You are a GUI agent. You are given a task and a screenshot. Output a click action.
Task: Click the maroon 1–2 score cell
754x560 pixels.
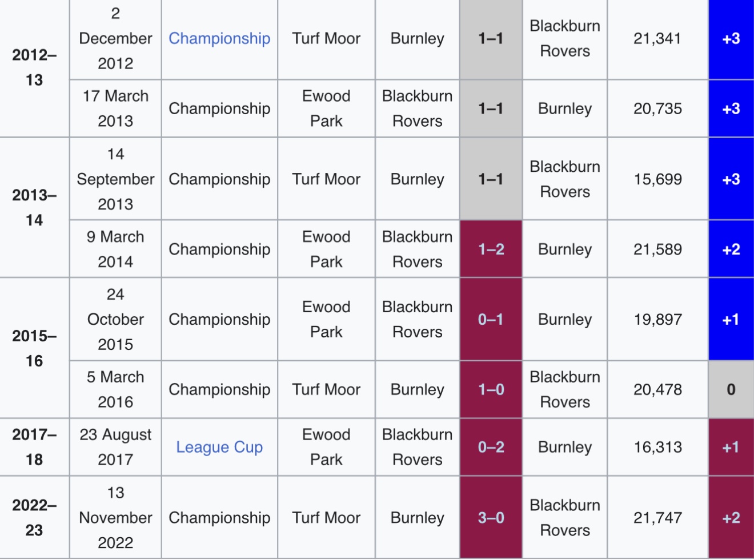(491, 249)
